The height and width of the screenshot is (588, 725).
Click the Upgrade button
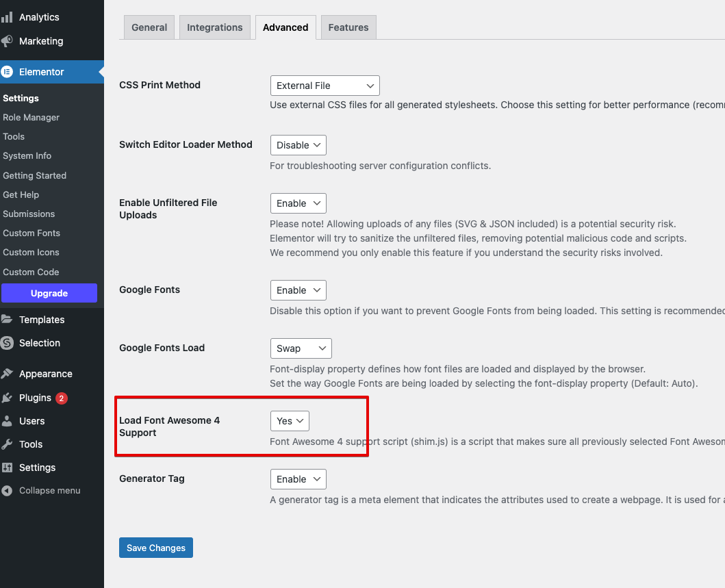click(x=49, y=293)
